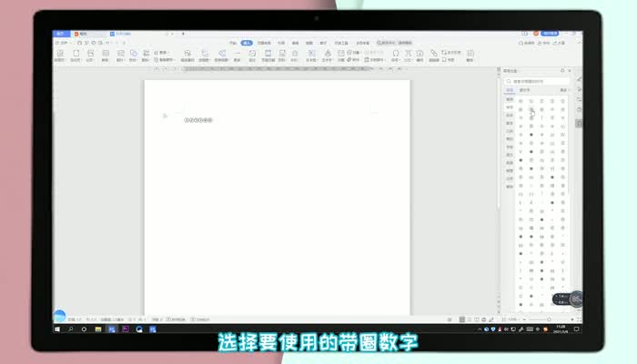Switch to page view mode in status bar

pos(462,319)
